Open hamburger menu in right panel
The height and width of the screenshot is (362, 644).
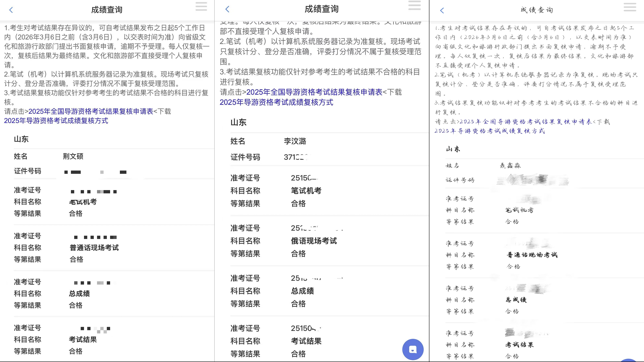click(630, 7)
